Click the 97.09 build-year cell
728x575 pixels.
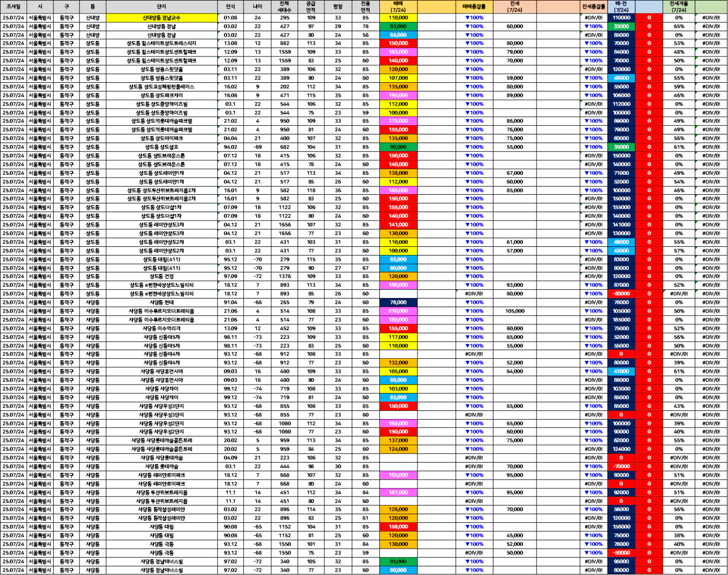click(x=230, y=276)
